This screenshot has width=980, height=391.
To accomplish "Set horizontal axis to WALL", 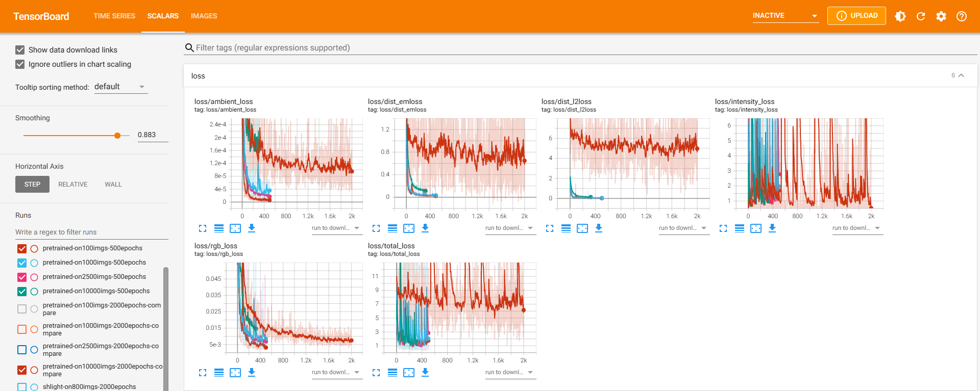I will pyautogui.click(x=113, y=185).
